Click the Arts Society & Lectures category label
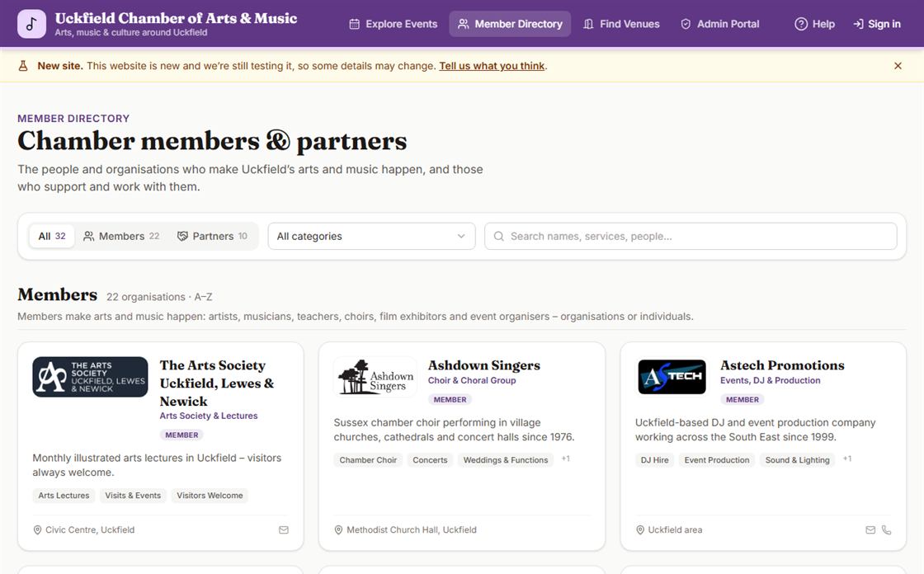Image resolution: width=924 pixels, height=574 pixels. click(209, 416)
